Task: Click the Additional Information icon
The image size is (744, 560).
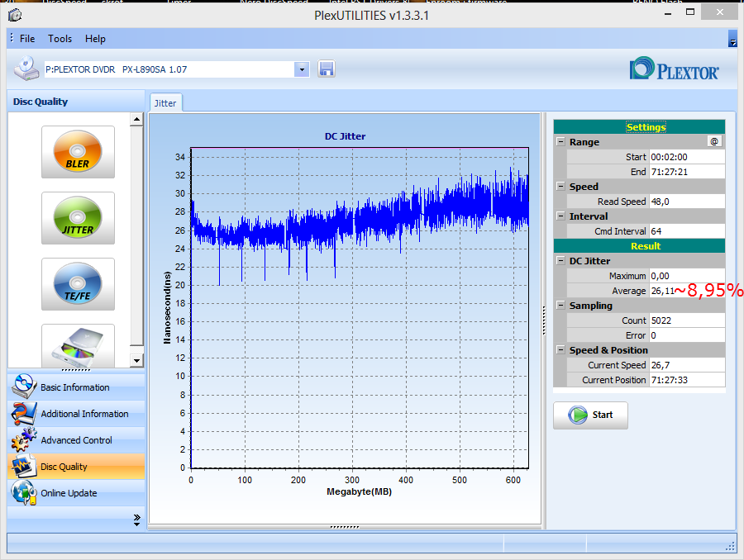Action: click(24, 414)
